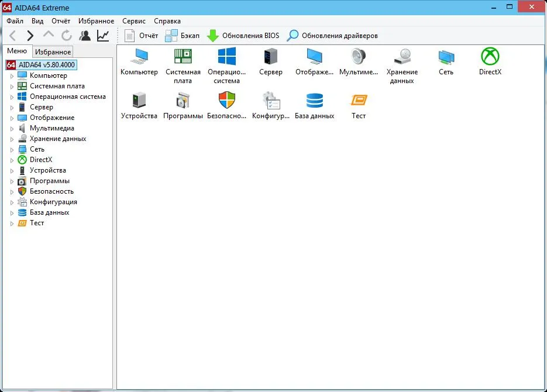Expand the Хранение данных tree node arrow
Viewport: 547px width, 392px height.
(12, 139)
